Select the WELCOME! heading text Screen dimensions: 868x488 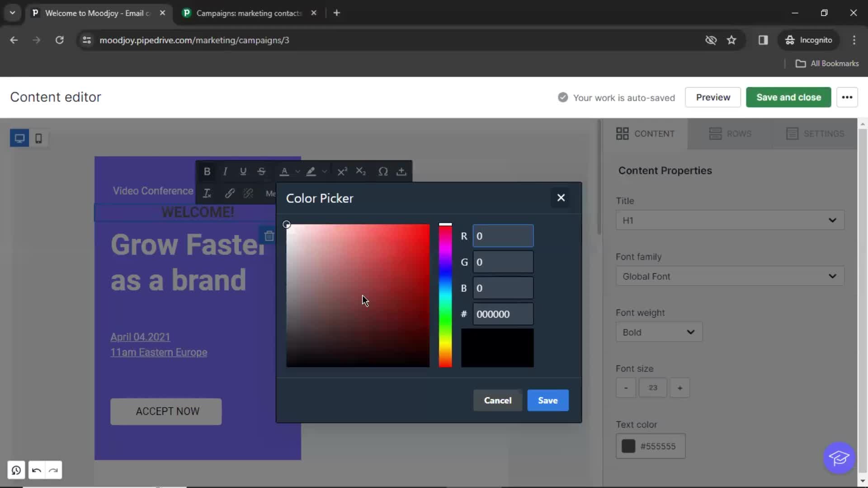click(198, 212)
